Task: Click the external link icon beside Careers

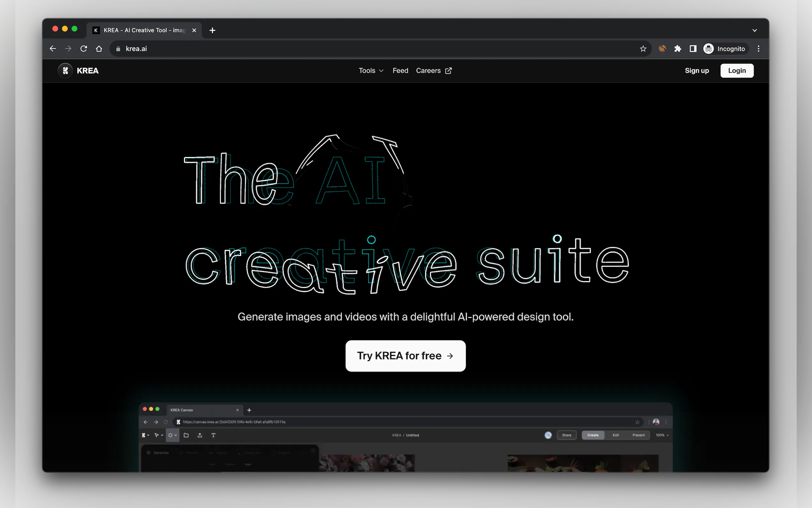Action: pyautogui.click(x=449, y=71)
